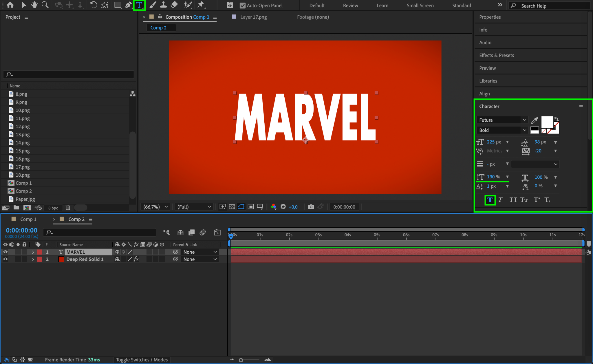Switch to the Comp 1 timeline tab
The image size is (593, 364).
(28, 219)
